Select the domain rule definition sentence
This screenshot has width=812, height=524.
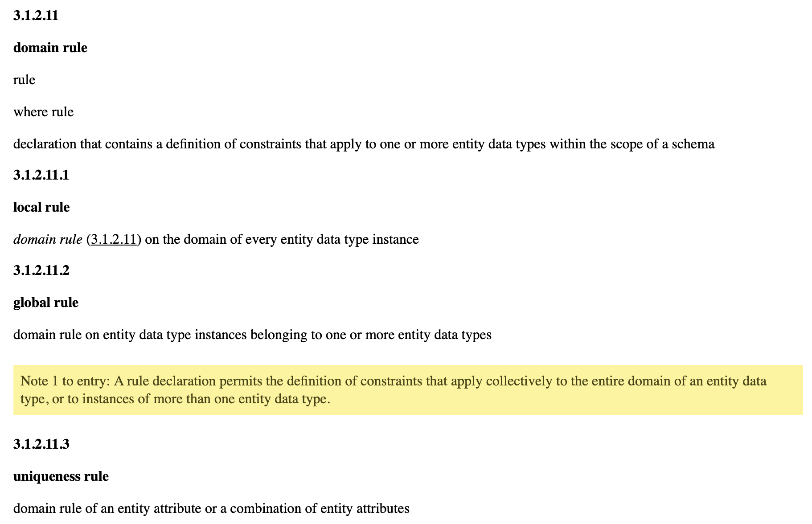[x=364, y=144]
